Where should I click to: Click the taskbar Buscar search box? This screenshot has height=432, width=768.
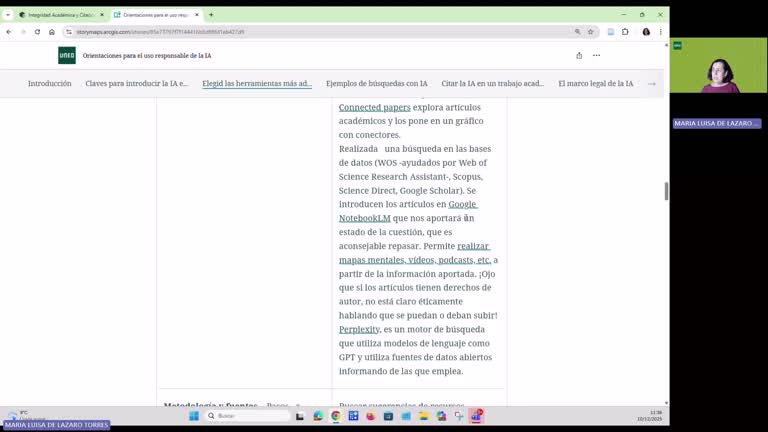tap(248, 416)
